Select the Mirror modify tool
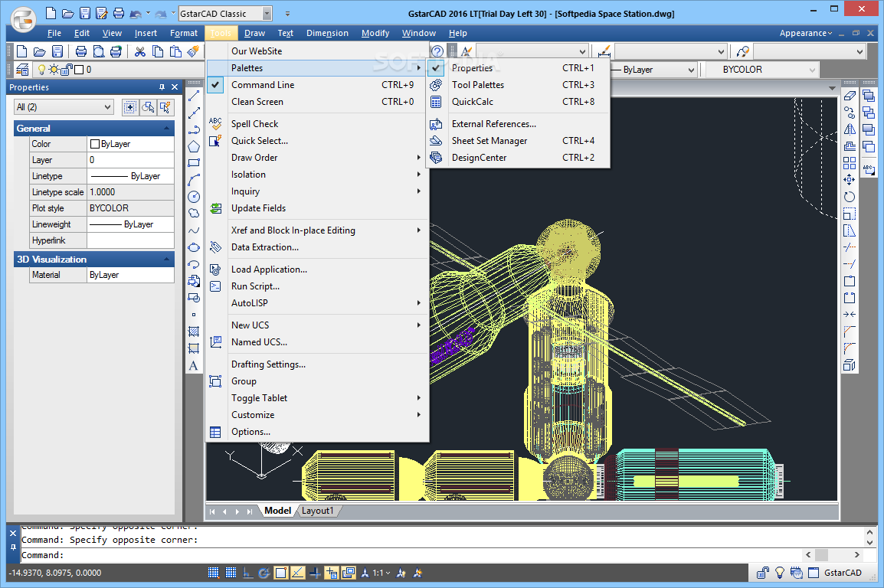The height and width of the screenshot is (588, 884). pyautogui.click(x=850, y=129)
